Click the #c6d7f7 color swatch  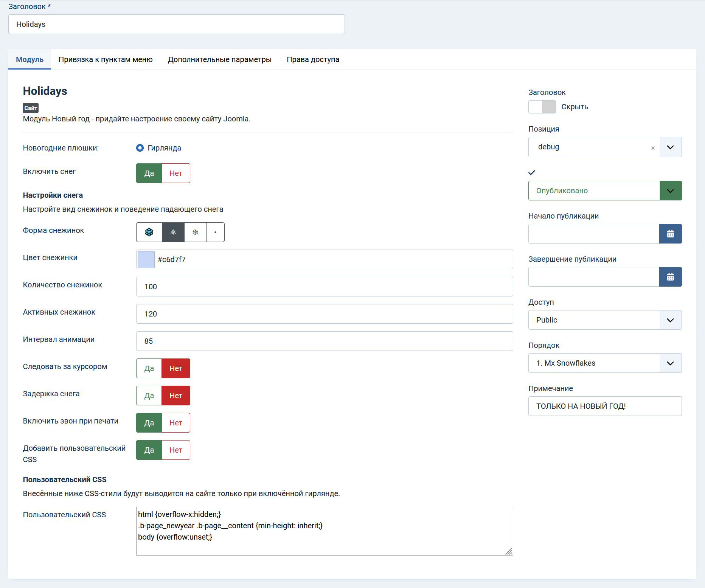146,259
